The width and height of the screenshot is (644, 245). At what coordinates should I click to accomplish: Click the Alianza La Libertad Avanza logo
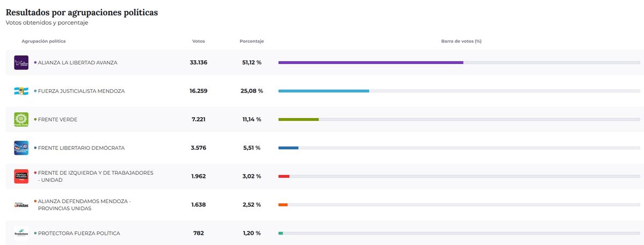point(21,63)
